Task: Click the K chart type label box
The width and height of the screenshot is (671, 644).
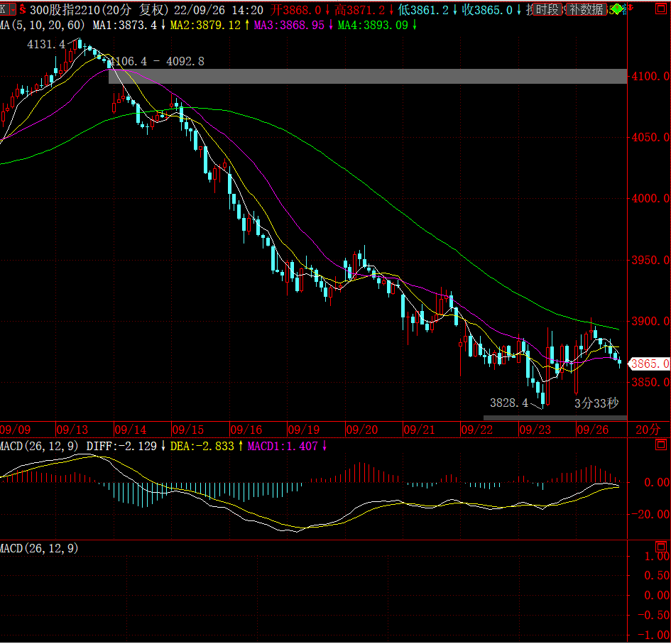Action: pyautogui.click(x=4, y=9)
